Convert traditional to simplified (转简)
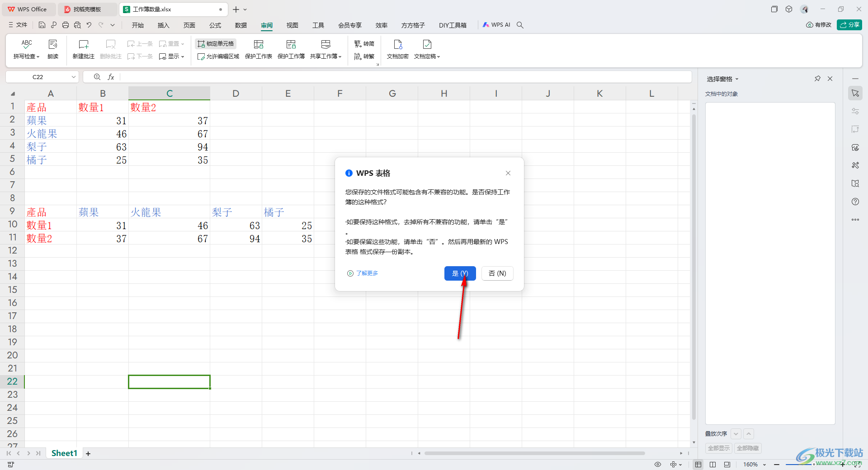The image size is (868, 470). coord(364,44)
